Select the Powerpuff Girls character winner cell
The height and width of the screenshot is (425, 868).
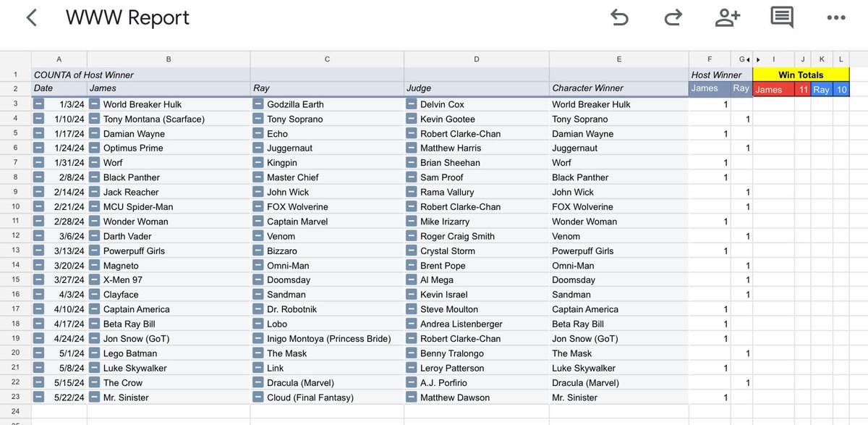click(619, 251)
